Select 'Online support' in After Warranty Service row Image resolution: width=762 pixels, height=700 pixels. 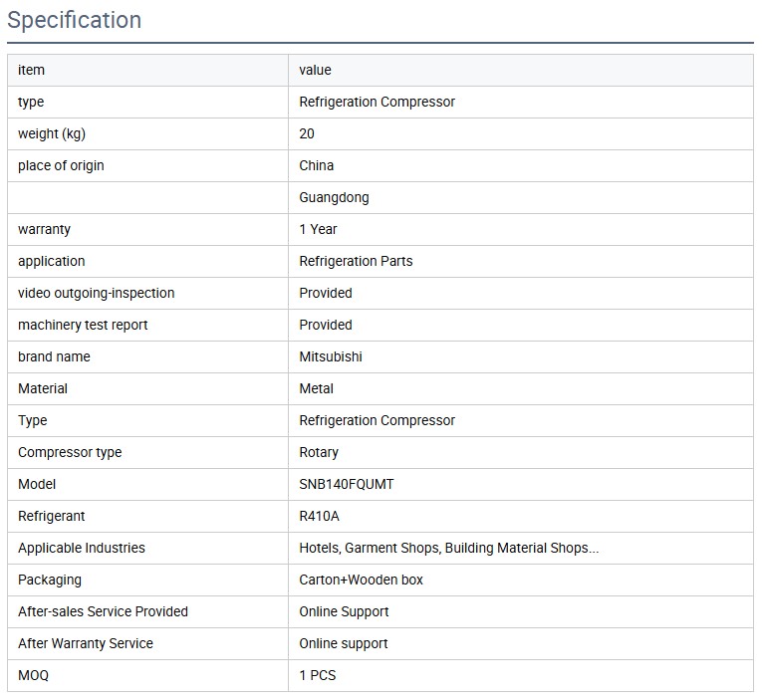(344, 643)
